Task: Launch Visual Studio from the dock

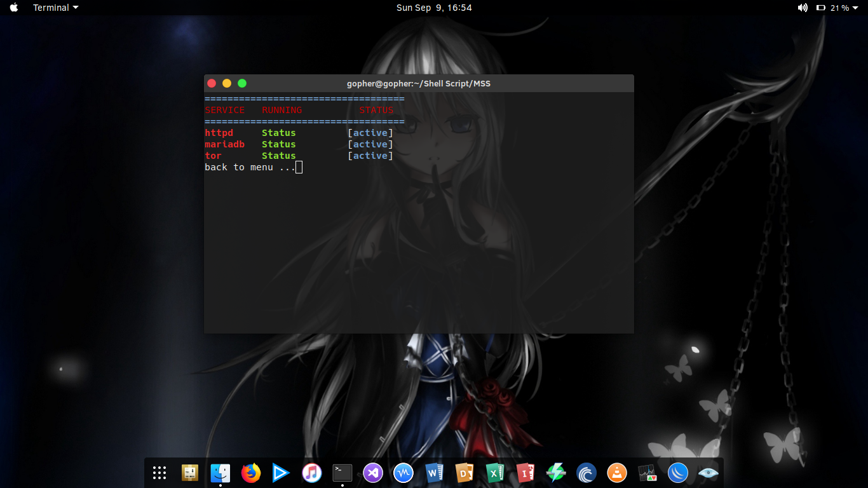Action: pyautogui.click(x=373, y=473)
